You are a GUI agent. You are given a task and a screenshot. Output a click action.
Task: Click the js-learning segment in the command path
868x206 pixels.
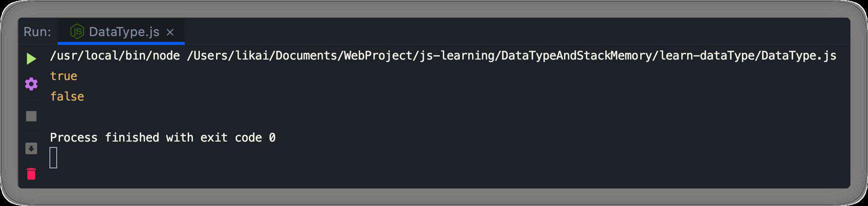(x=457, y=56)
